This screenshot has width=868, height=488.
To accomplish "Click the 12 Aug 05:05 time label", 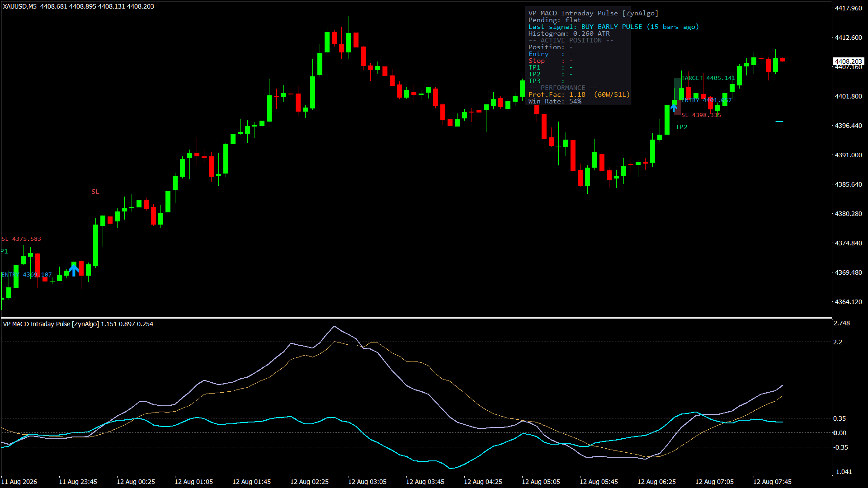I will [541, 482].
